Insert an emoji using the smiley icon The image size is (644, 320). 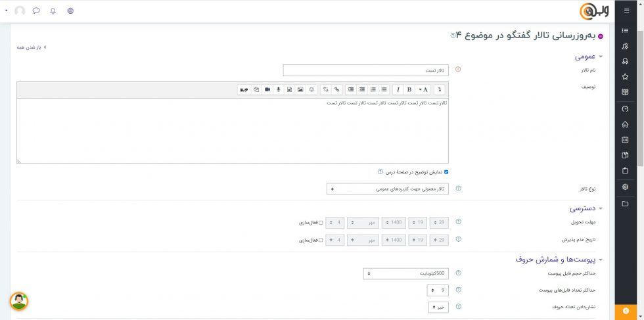[311, 89]
